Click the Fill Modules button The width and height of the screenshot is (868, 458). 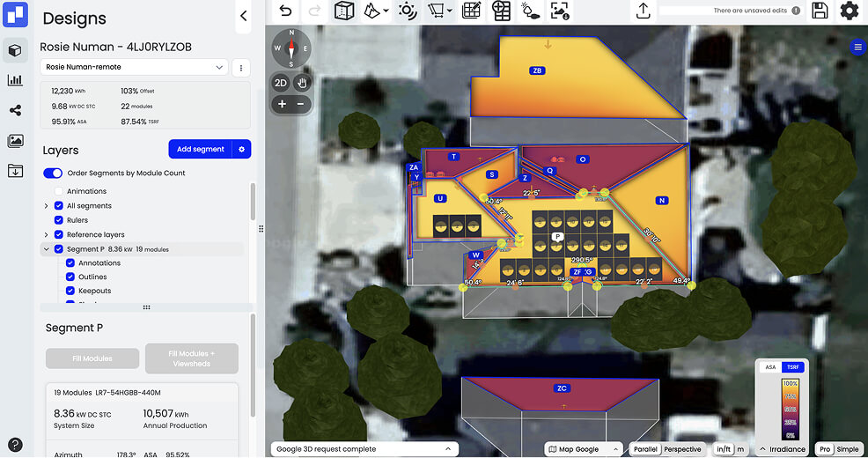point(92,358)
